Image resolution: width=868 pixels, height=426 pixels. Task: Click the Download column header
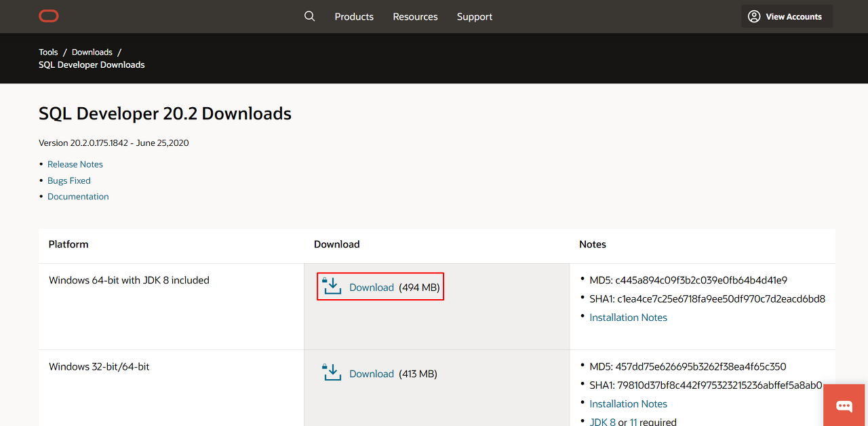point(337,244)
